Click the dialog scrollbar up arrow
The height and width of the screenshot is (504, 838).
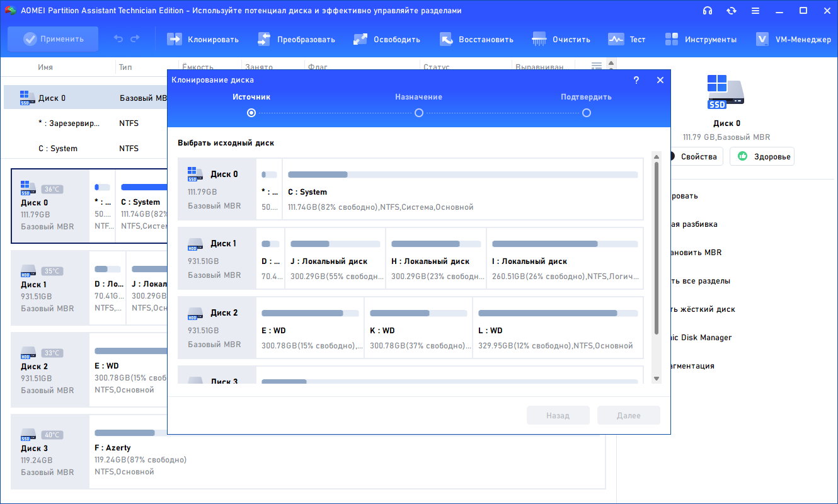point(657,156)
